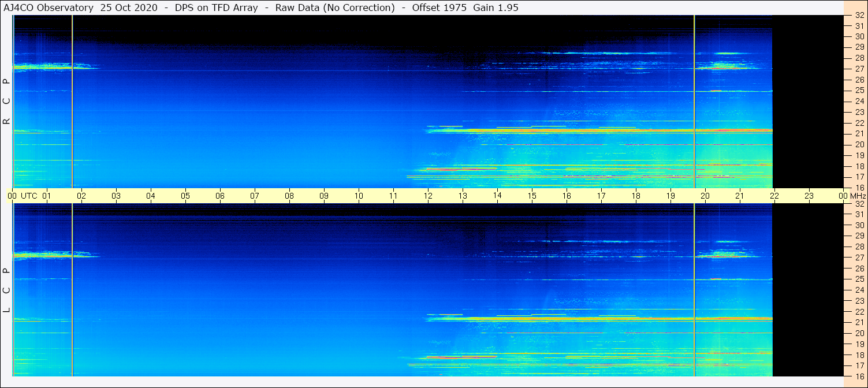Select hour 06 on the UTC axis
This screenshot has width=868, height=388.
220,196
